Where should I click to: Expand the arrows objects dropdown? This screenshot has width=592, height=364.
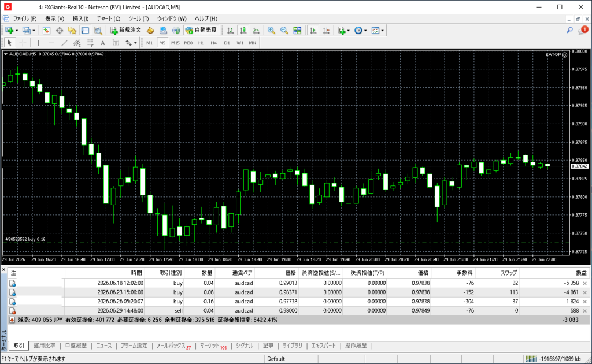135,43
